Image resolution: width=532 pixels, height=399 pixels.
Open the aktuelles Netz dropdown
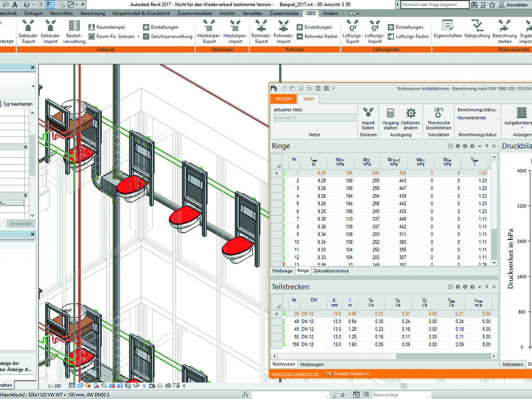click(x=354, y=118)
